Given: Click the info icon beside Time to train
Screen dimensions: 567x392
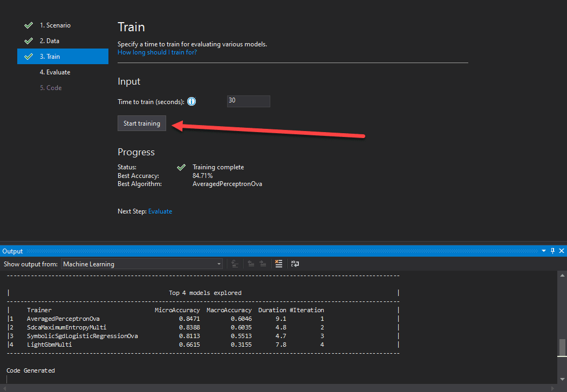Looking at the screenshot, I should (x=191, y=102).
